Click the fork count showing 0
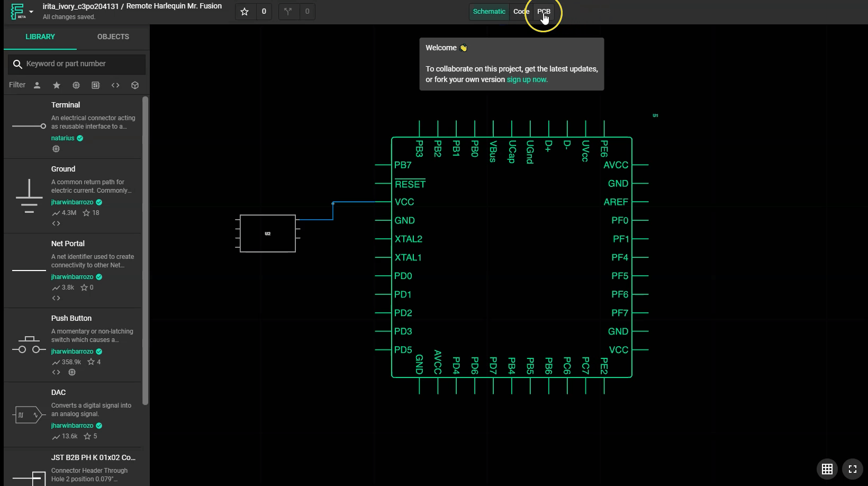This screenshot has height=486, width=868. tap(307, 12)
